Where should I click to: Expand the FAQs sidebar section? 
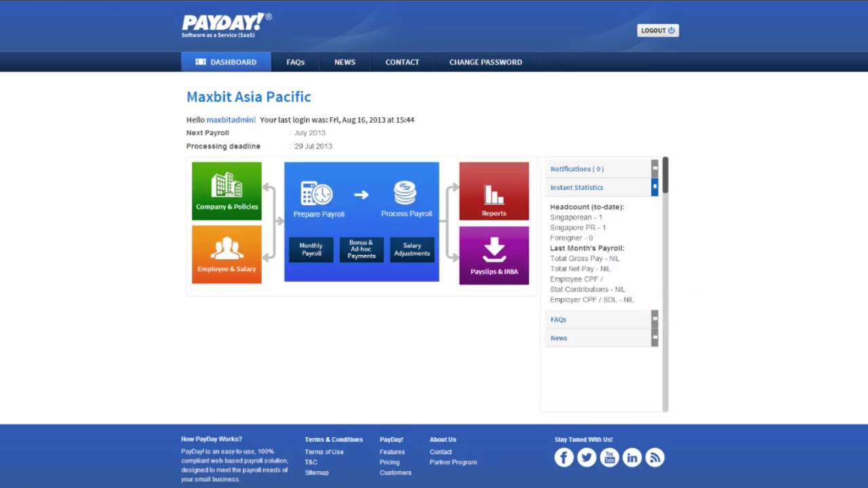point(601,319)
